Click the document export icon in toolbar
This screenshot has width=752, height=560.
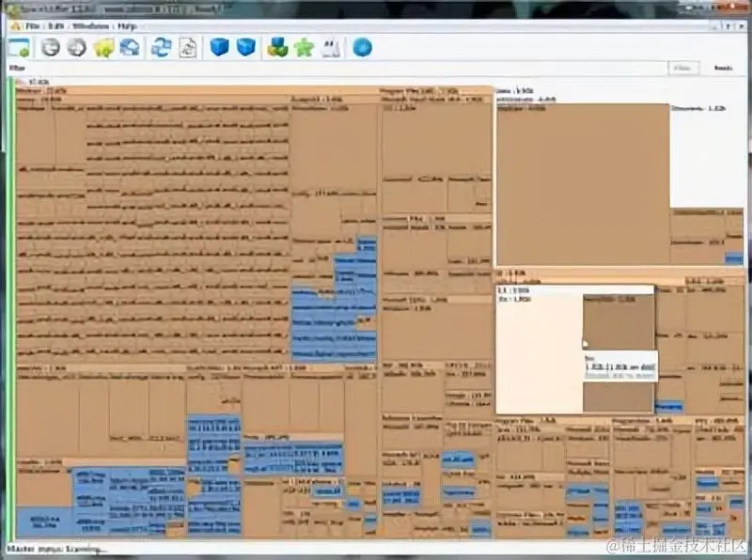(x=187, y=48)
